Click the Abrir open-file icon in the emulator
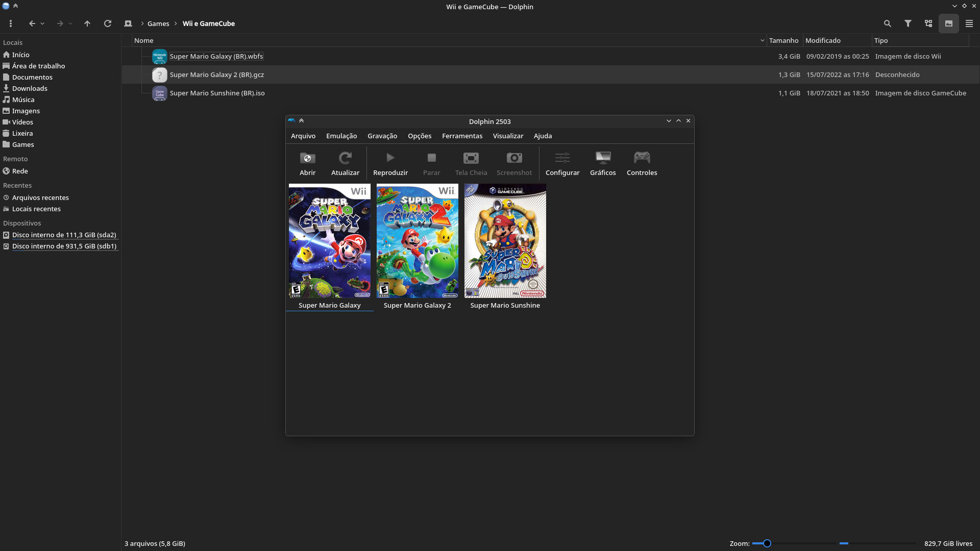 tap(307, 158)
